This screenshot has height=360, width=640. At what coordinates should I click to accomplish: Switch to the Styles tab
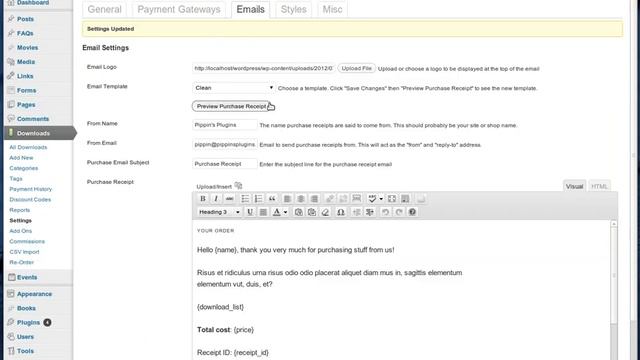pos(293,9)
